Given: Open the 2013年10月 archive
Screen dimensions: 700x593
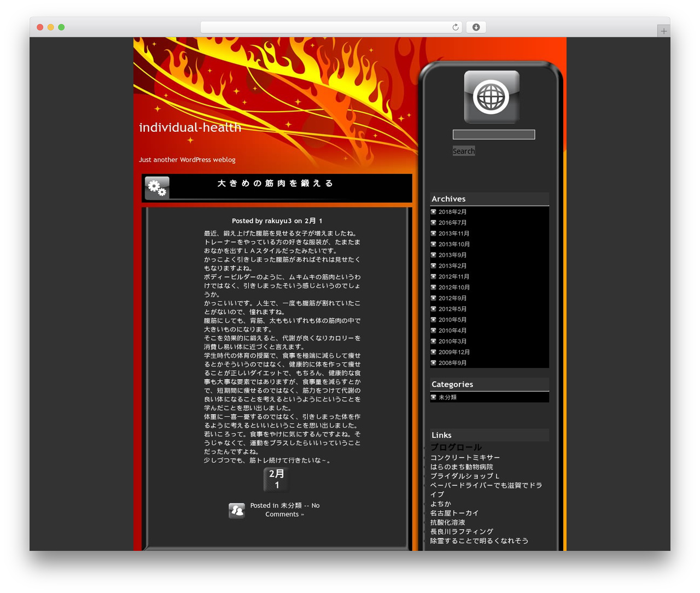Looking at the screenshot, I should pyautogui.click(x=454, y=245).
